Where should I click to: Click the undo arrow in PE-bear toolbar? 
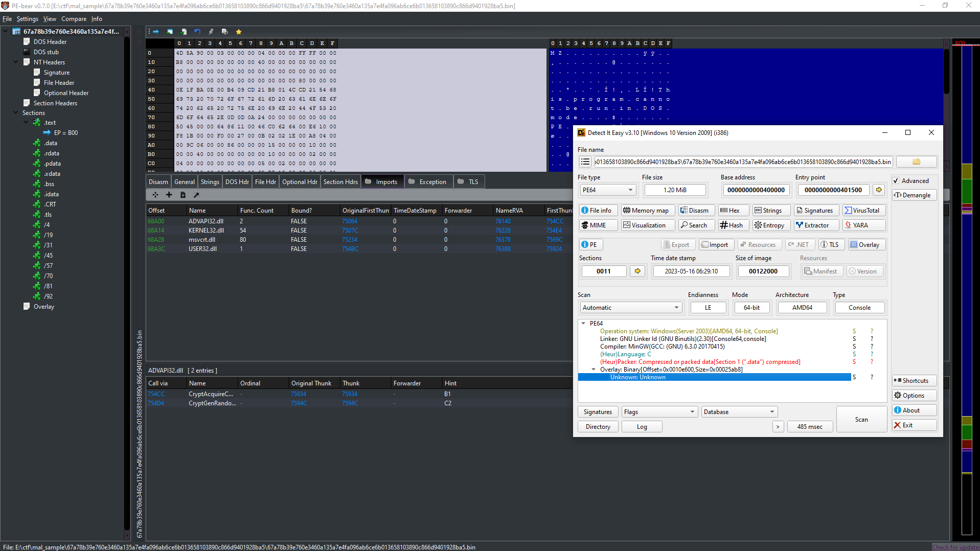click(x=197, y=32)
